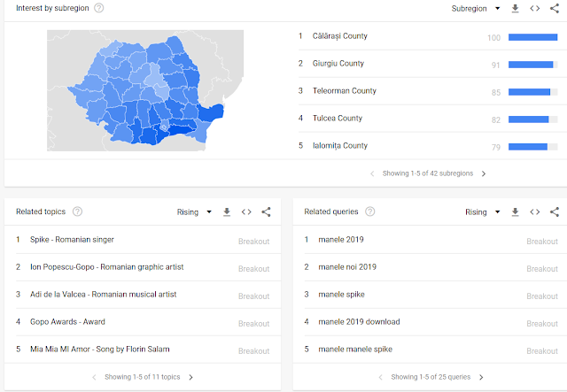Go to next page of queries
The image size is (567, 392).
point(481,377)
